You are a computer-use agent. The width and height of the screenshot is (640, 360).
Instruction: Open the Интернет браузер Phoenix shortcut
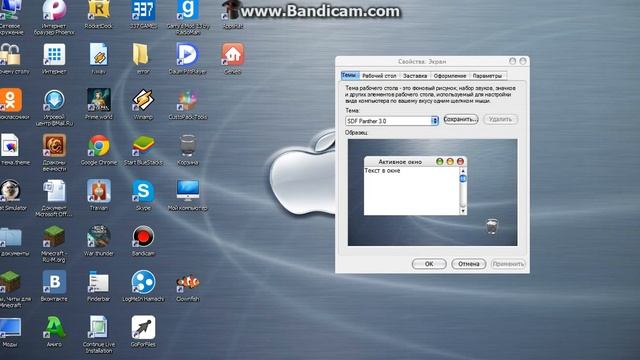(54, 11)
